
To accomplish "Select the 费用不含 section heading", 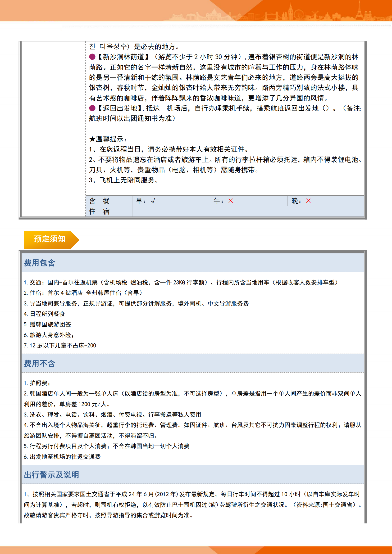I will point(40,363).
